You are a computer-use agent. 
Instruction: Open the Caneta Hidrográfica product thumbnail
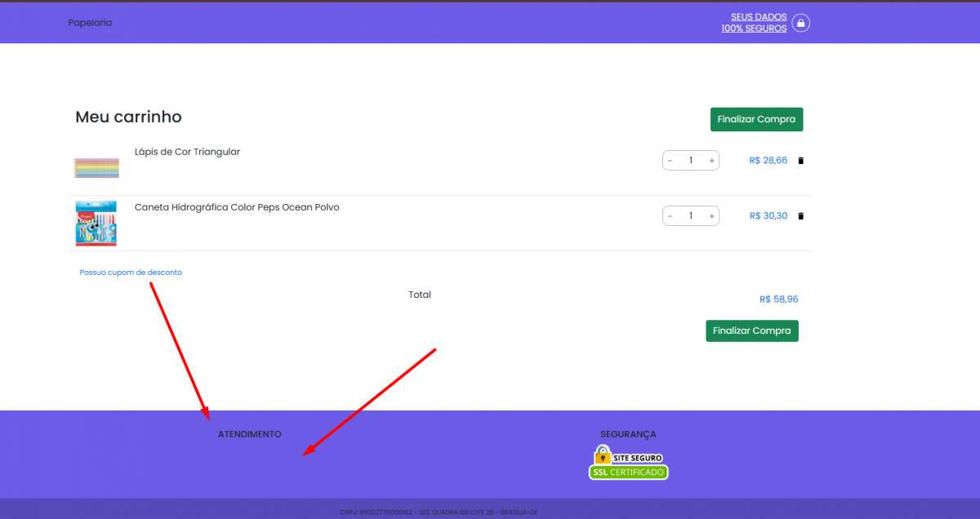96,223
